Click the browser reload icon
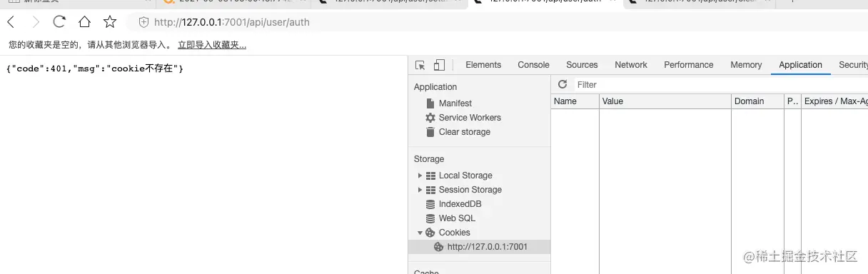The height and width of the screenshot is (274, 868). coord(60,22)
